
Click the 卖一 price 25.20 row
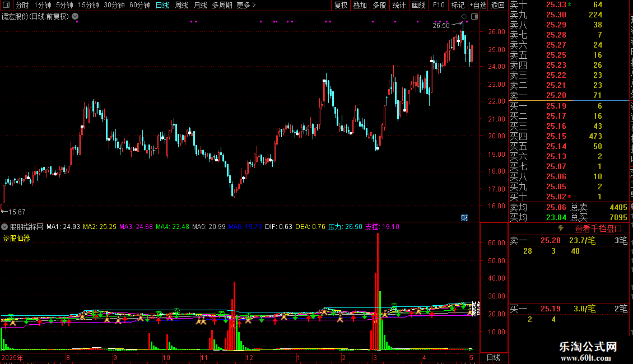pyautogui.click(x=569, y=95)
